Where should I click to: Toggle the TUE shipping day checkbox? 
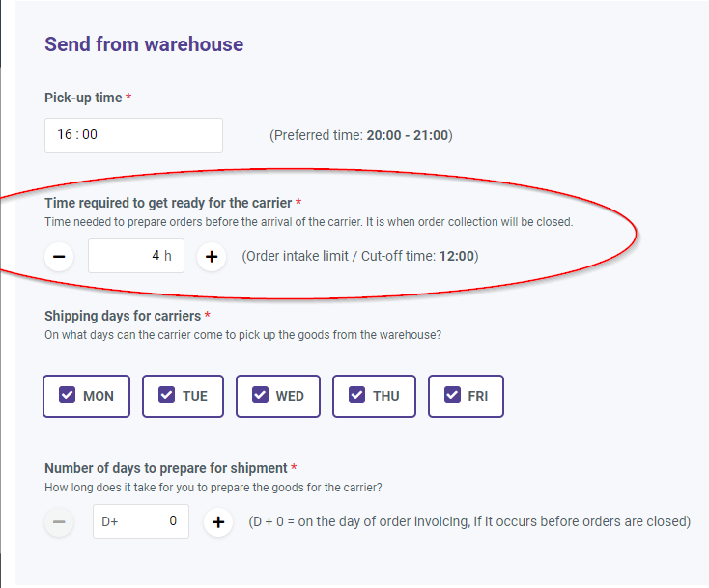coord(183,396)
